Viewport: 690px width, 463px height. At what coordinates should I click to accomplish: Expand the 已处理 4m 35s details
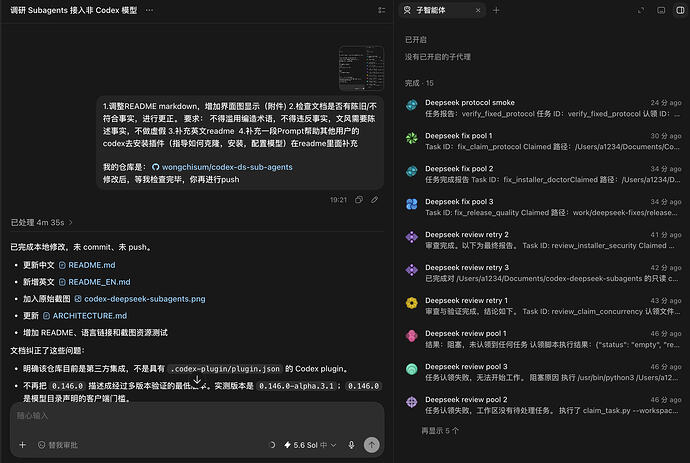[41, 223]
